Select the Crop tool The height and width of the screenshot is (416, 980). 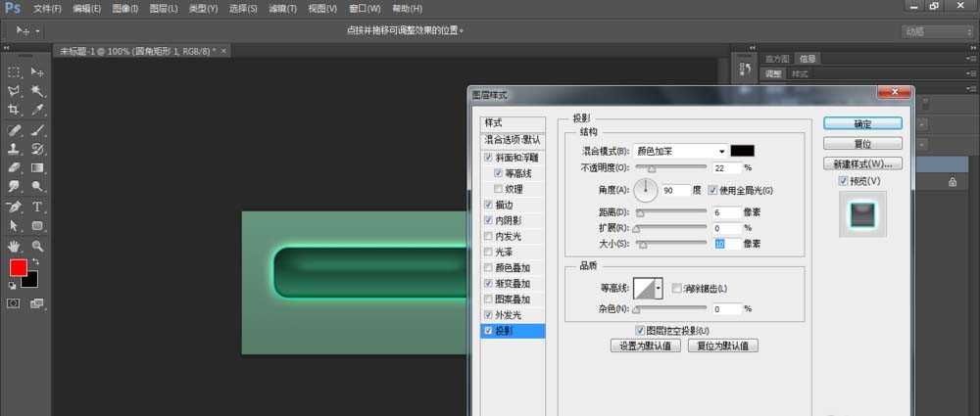15,111
